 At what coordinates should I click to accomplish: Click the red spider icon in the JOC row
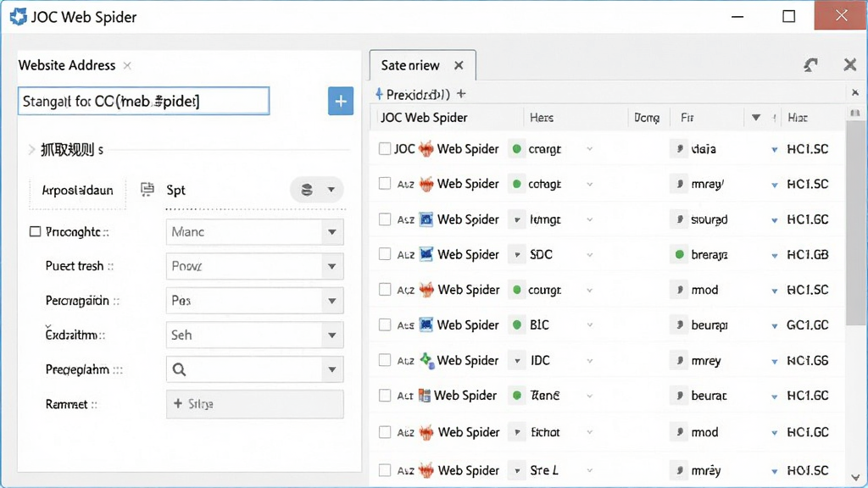(426, 149)
